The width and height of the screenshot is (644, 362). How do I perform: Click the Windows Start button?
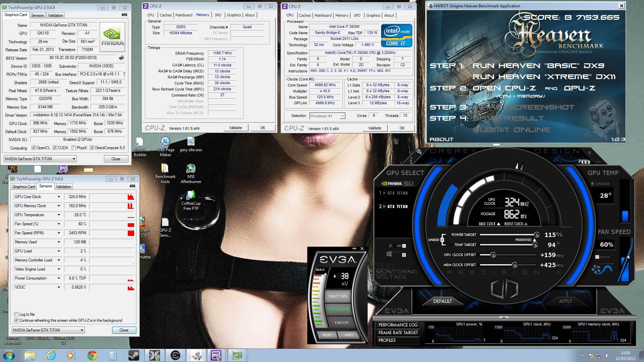click(8, 355)
